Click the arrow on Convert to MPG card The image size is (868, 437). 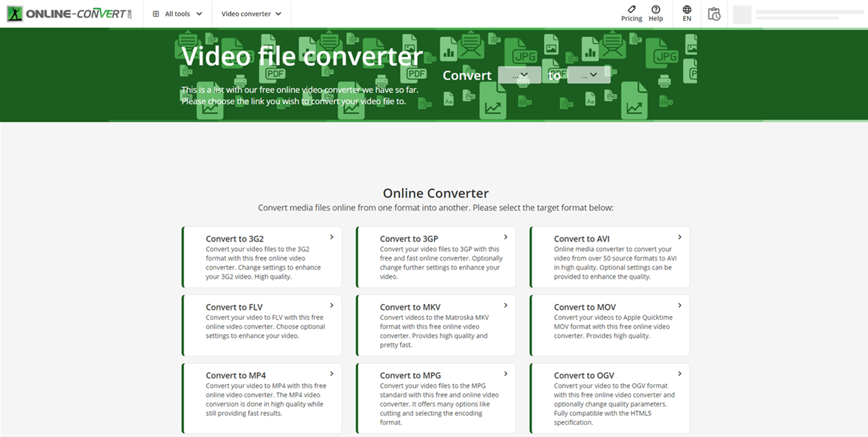point(506,373)
